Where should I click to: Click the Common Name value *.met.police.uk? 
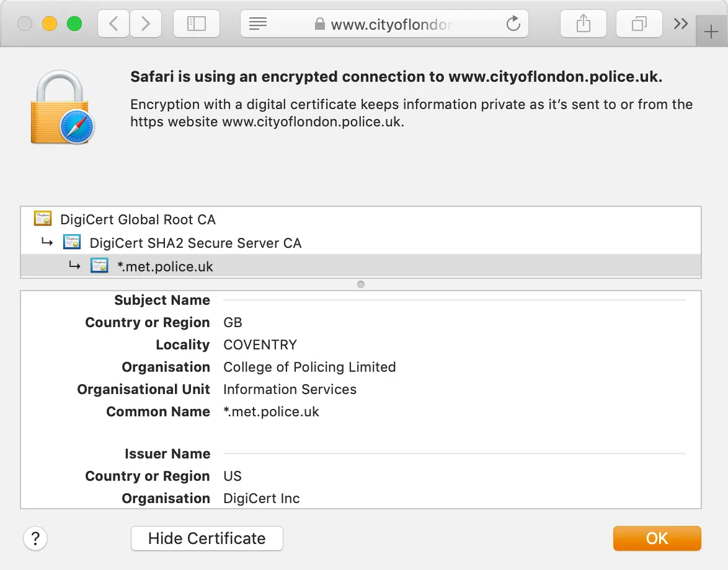(271, 411)
